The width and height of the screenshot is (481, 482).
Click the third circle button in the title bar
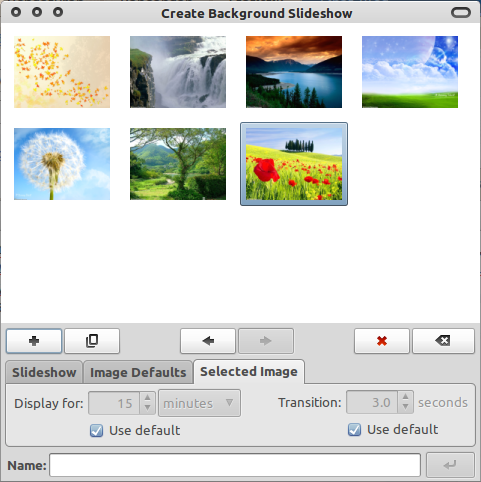[x=58, y=12]
